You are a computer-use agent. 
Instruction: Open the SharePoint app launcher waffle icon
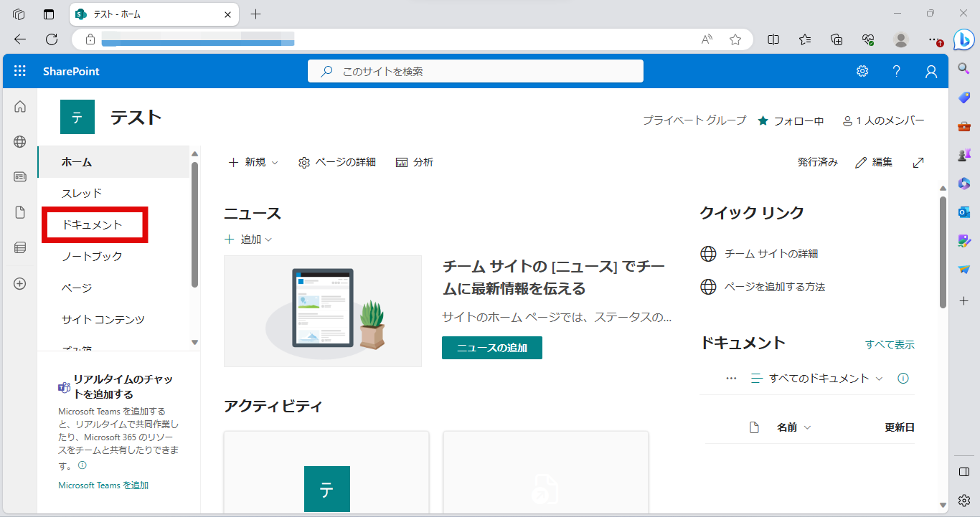(20, 71)
